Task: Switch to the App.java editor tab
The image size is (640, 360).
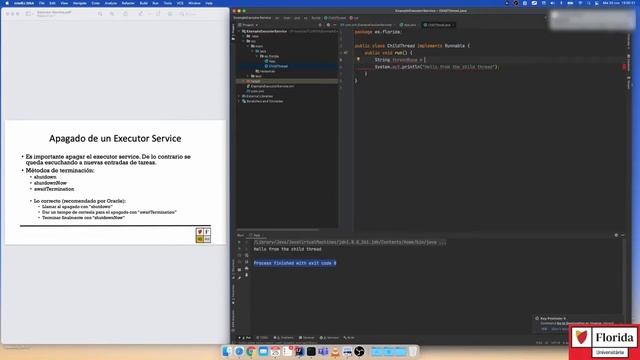Action: (408, 25)
